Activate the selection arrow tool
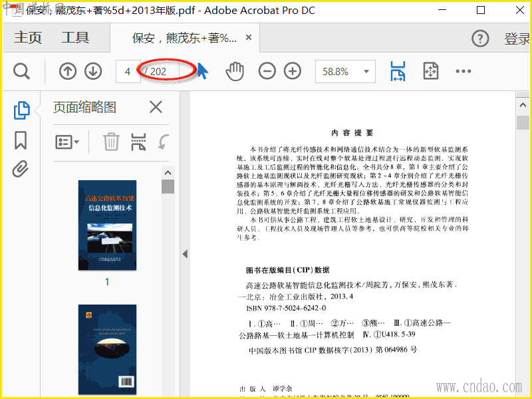 203,71
